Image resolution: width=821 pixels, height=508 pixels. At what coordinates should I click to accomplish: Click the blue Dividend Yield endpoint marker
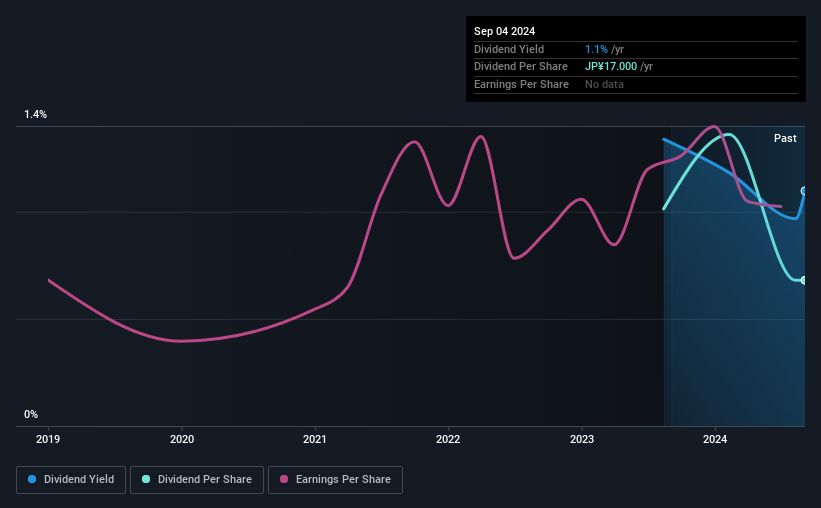804,191
